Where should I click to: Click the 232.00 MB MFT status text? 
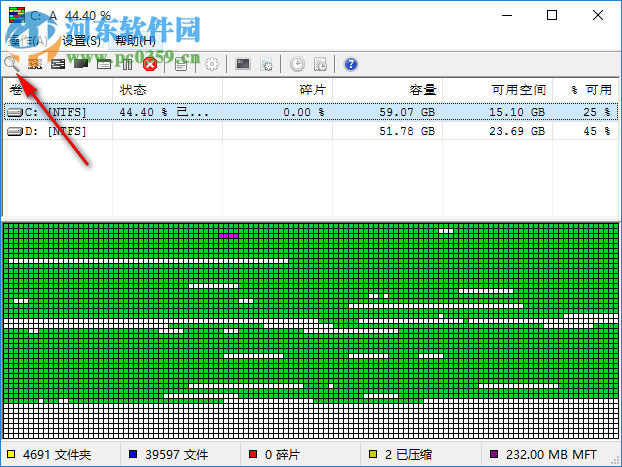551,454
